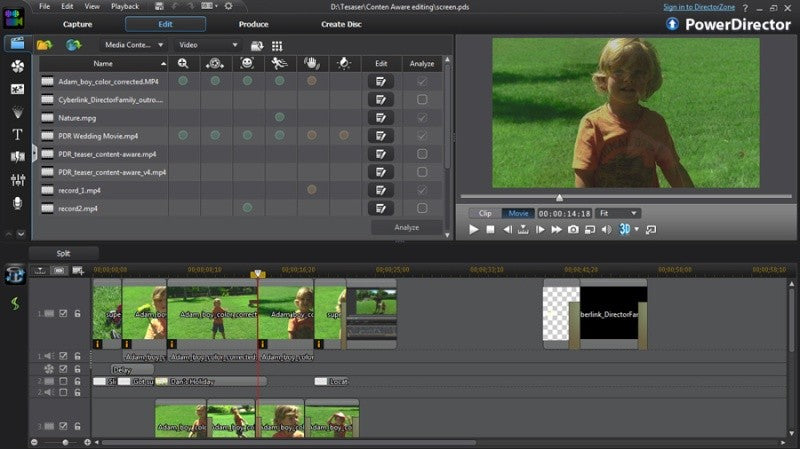Viewport: 800px width, 449px height.
Task: Click the library grid view icon
Action: 277,46
